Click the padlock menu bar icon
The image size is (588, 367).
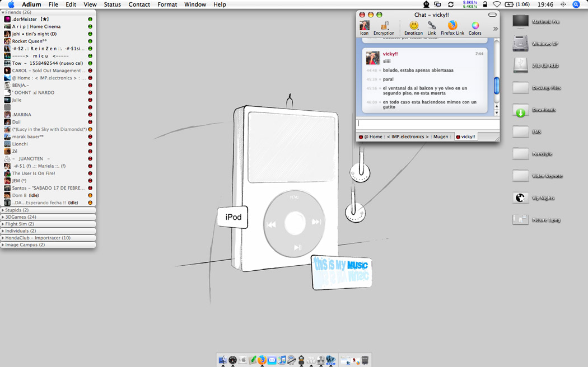(485, 4)
